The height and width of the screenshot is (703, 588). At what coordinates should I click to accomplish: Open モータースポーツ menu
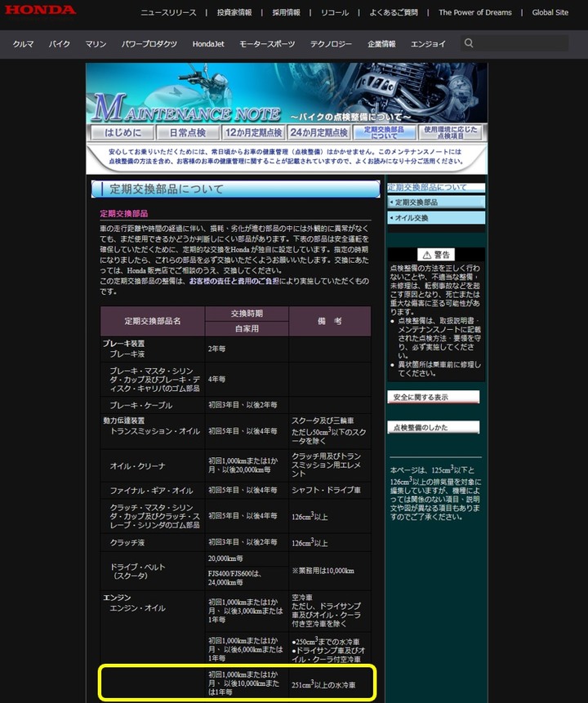click(267, 44)
